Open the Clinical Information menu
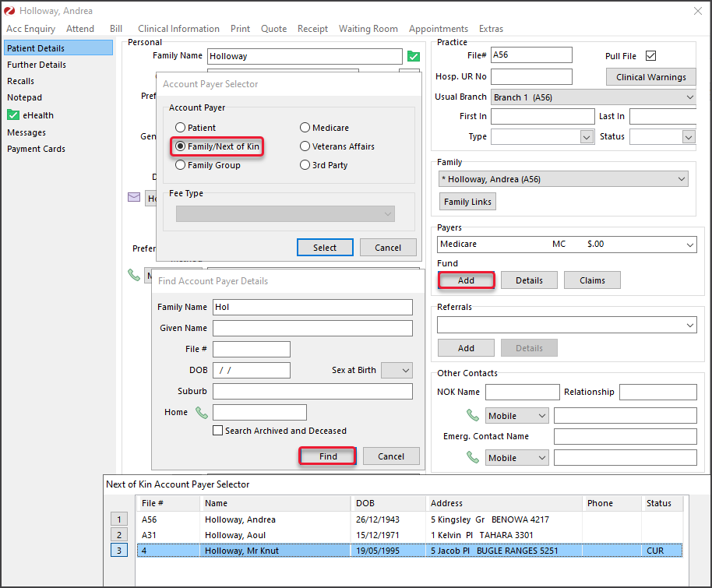 click(178, 29)
